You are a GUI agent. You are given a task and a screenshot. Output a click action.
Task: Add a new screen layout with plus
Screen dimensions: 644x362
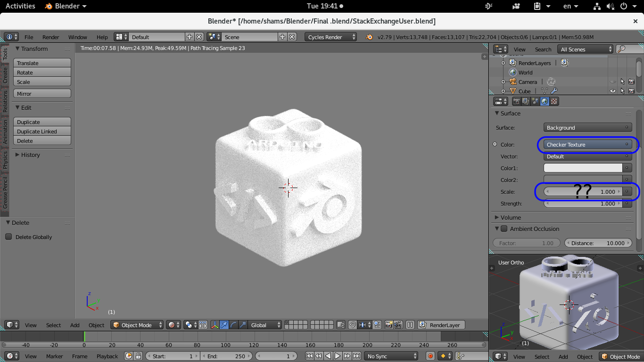point(190,37)
